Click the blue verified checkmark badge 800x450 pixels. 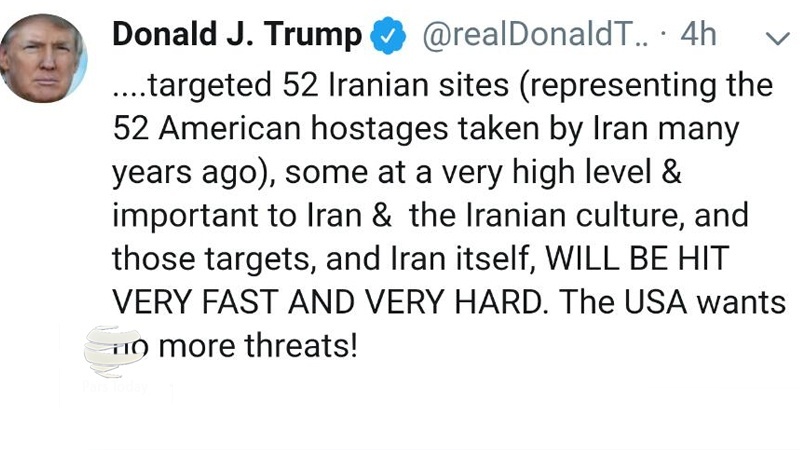click(x=389, y=36)
